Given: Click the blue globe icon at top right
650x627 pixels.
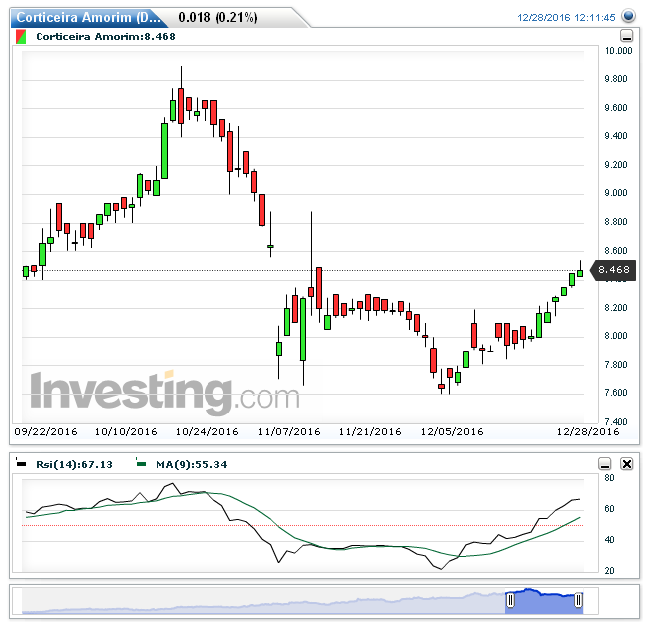Looking at the screenshot, I should [x=628, y=16].
